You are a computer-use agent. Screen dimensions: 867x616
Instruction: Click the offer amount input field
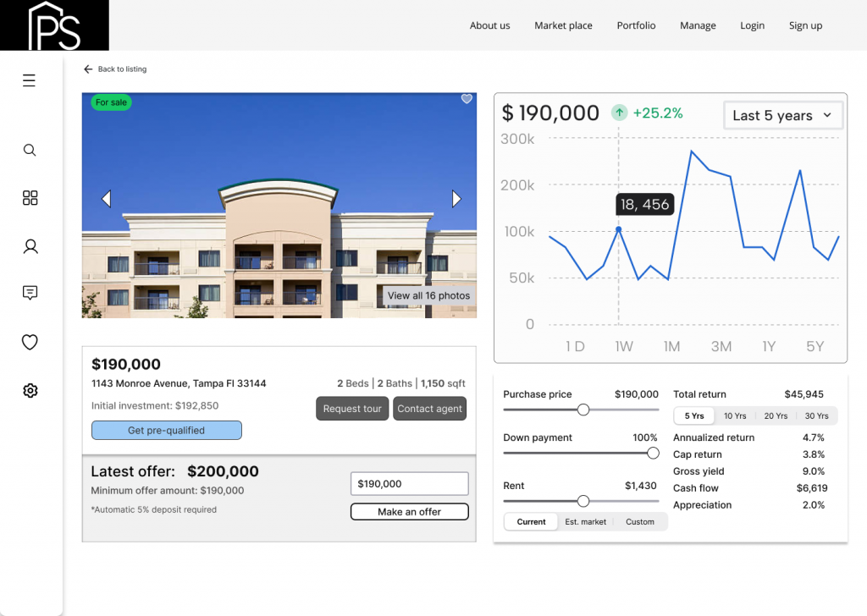click(409, 483)
